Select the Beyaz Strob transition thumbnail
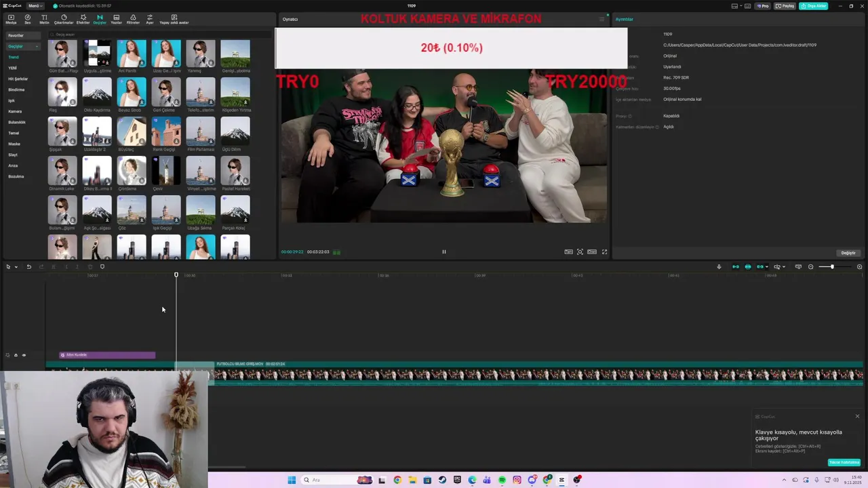Image resolution: width=868 pixels, height=488 pixels. (x=132, y=93)
